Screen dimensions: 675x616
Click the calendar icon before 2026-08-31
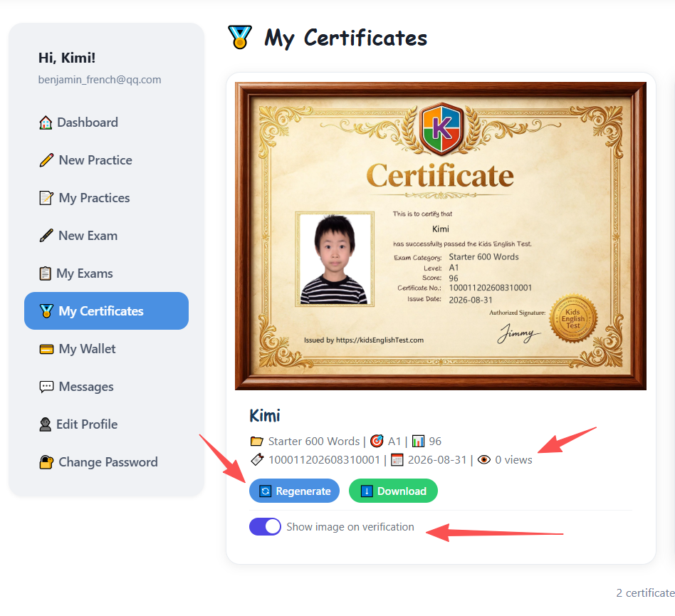[x=397, y=460]
